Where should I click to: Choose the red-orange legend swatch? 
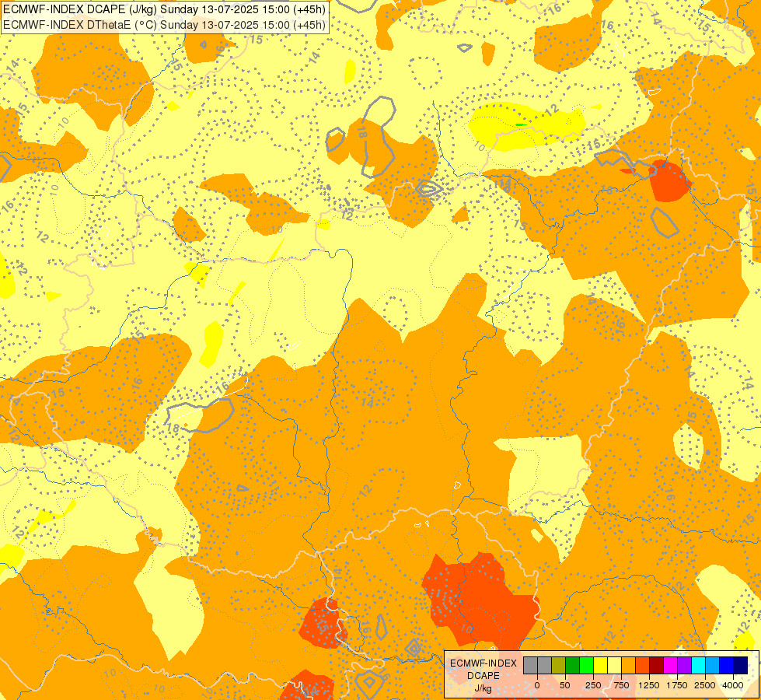643,666
